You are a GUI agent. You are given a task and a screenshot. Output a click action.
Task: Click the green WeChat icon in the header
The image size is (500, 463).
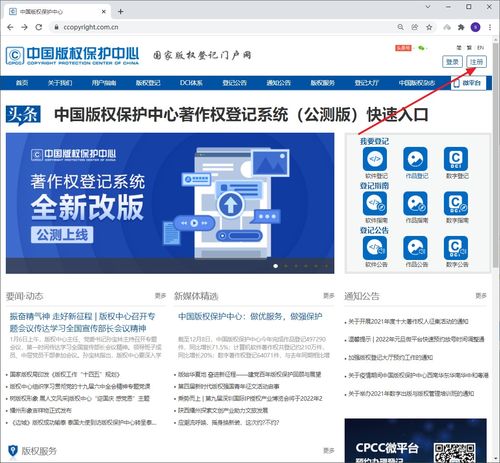tap(422, 48)
